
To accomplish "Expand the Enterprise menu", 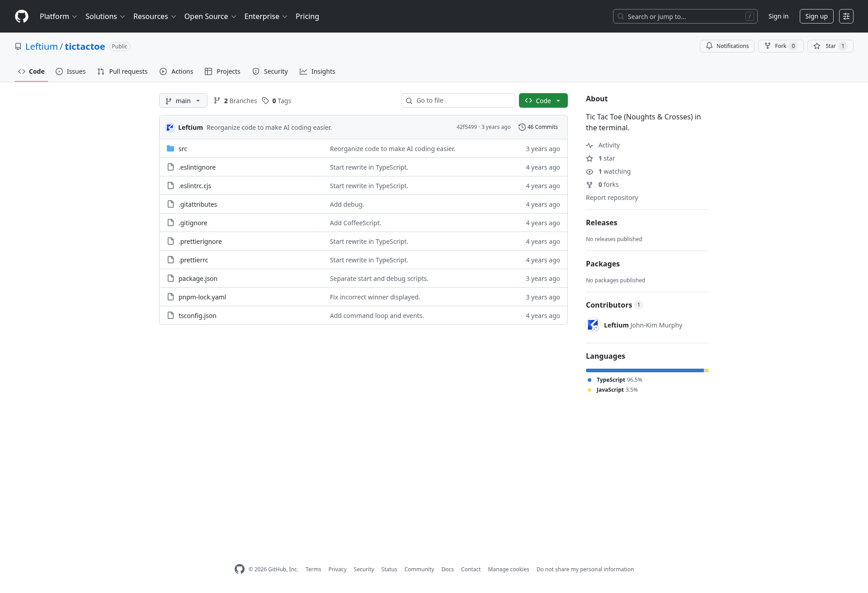I will pos(266,16).
